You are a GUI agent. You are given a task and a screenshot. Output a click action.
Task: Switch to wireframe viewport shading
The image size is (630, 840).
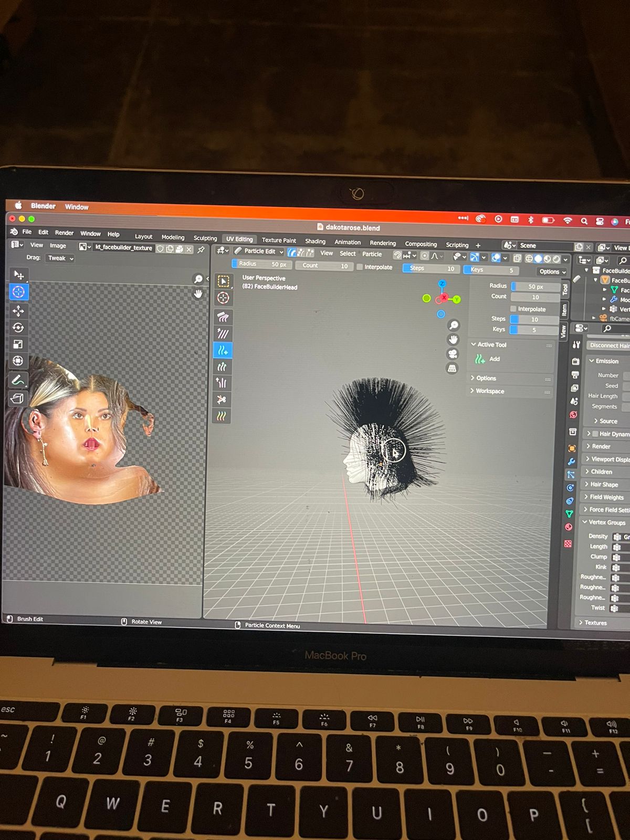529,259
